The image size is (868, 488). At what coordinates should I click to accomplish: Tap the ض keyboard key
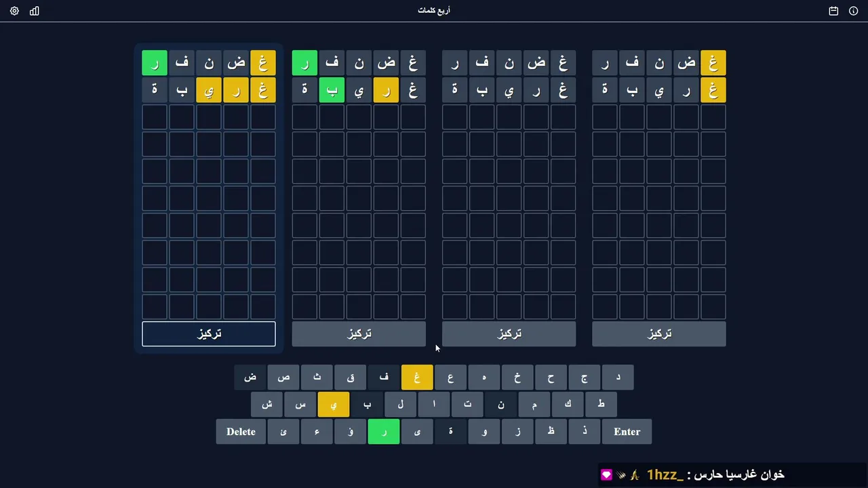coord(250,378)
